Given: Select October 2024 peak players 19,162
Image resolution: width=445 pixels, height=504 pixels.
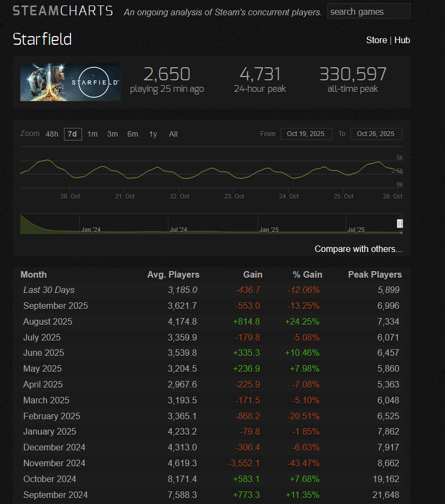Looking at the screenshot, I should [386, 479].
